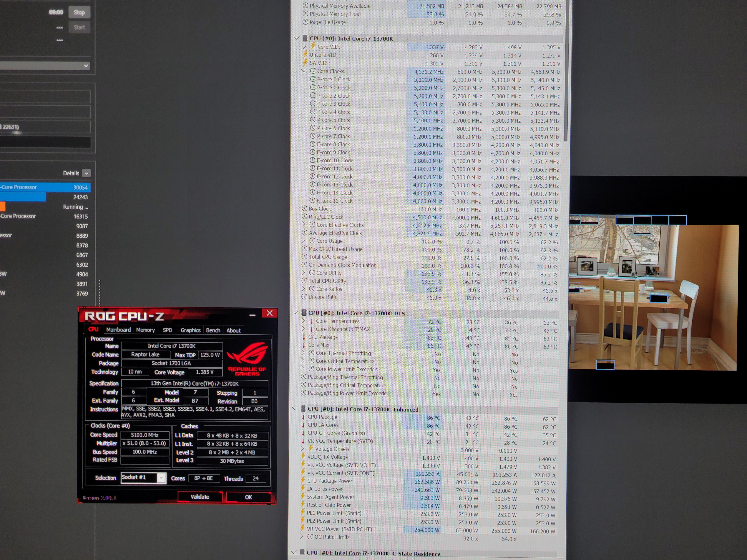This screenshot has width=747, height=560.
Task: Expand the Core Usage row
Action: [304, 240]
